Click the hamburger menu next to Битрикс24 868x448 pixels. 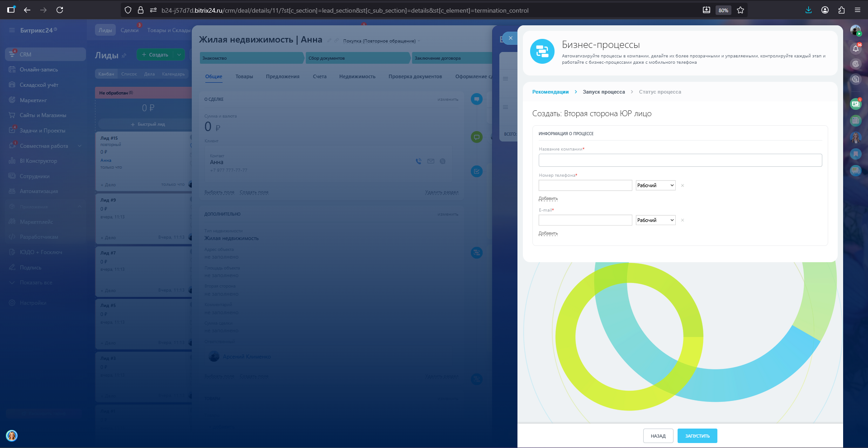pyautogui.click(x=12, y=30)
